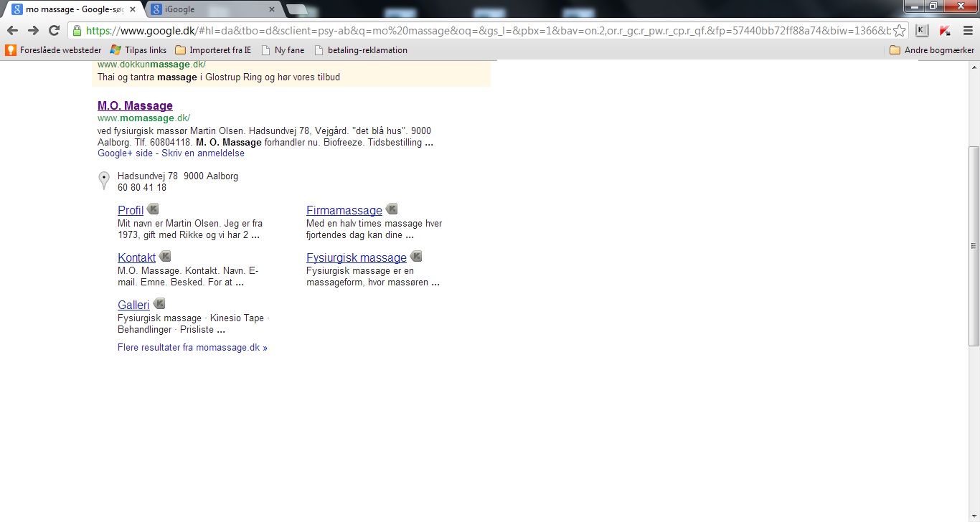
Task: Maximize the Chrome window
Action: tap(933, 6)
